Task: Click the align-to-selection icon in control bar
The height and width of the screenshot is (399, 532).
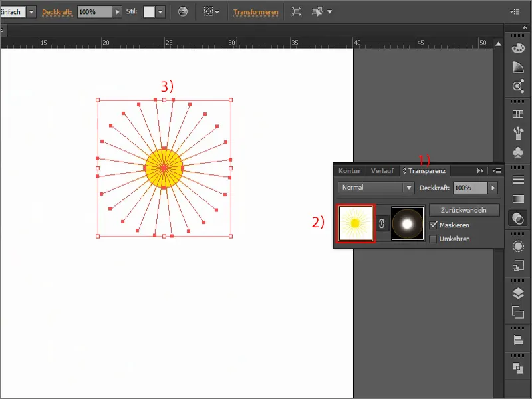Action: click(208, 11)
